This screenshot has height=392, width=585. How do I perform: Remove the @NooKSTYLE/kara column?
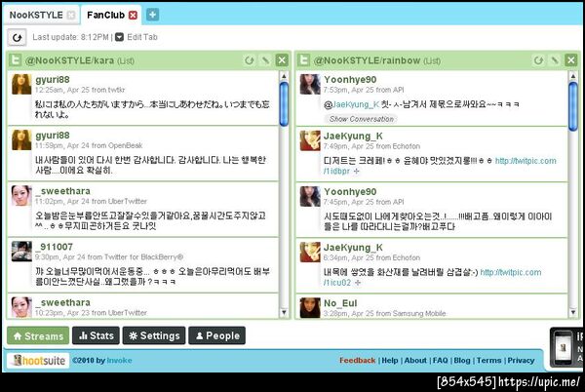click(x=282, y=60)
